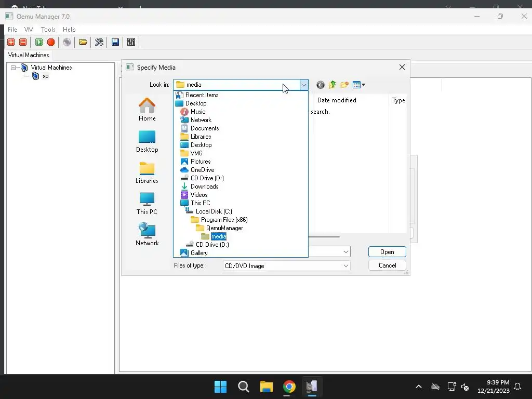Image resolution: width=532 pixels, height=399 pixels.
Task: Click the red plus new VM icon
Action: [11, 42]
